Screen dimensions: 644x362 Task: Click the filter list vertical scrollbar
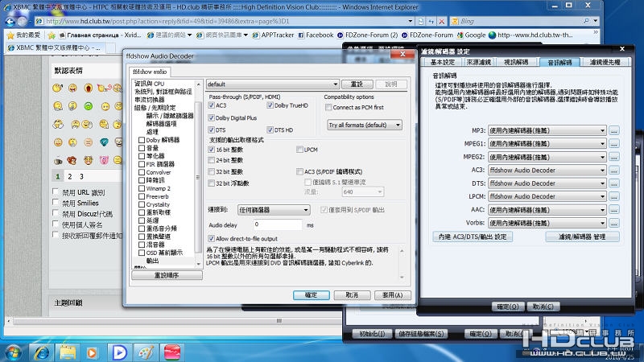pos(198,176)
